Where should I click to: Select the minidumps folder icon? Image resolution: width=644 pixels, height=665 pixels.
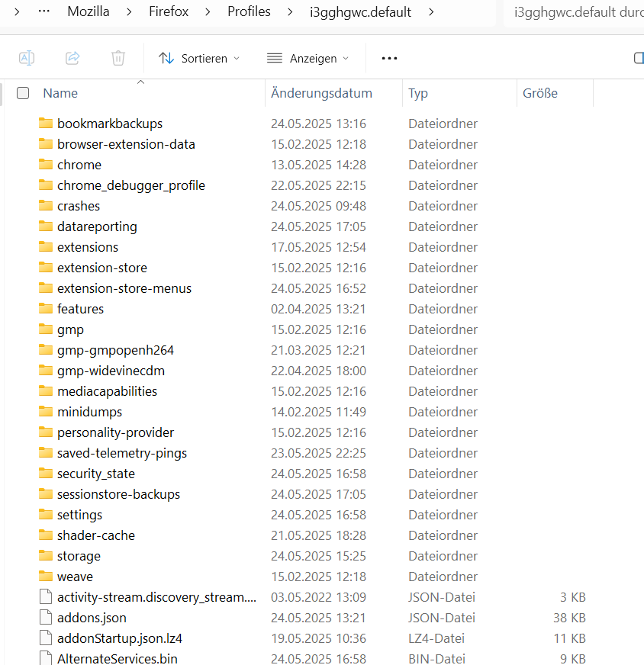46,411
